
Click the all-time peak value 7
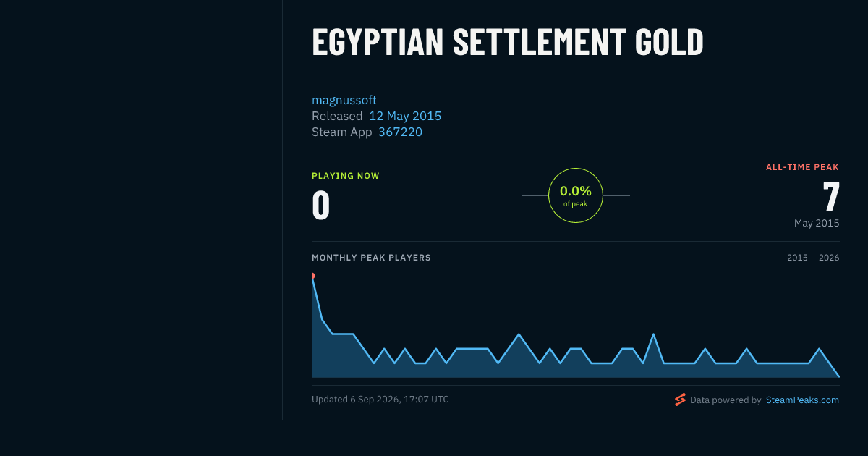pyautogui.click(x=831, y=196)
